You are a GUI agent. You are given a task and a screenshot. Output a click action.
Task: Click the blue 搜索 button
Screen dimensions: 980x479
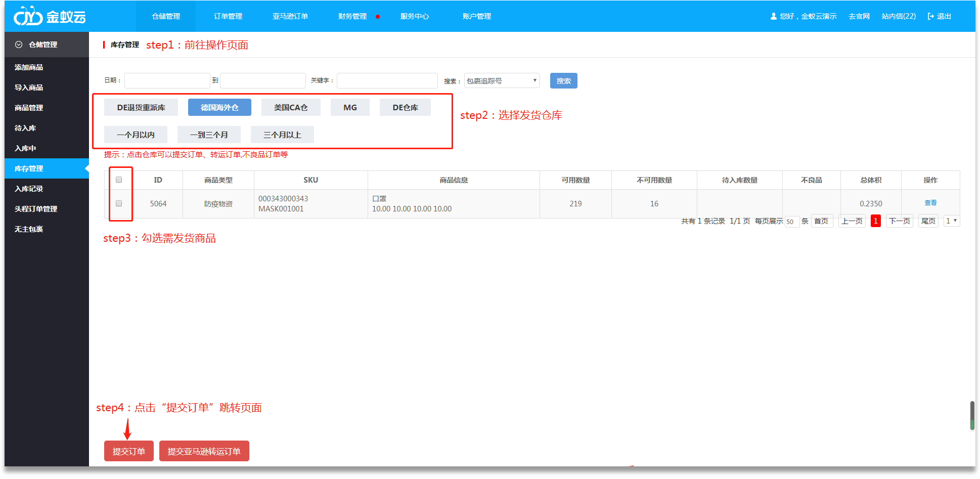(x=563, y=81)
